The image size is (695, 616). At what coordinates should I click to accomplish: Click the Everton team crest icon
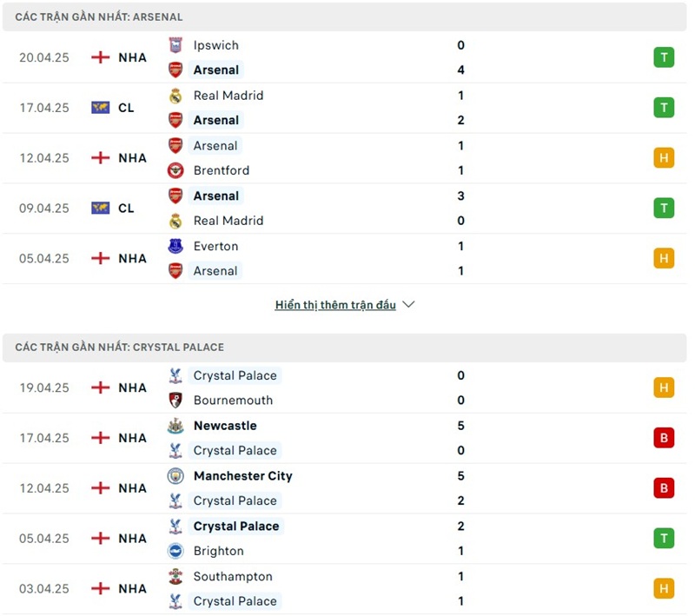click(175, 246)
